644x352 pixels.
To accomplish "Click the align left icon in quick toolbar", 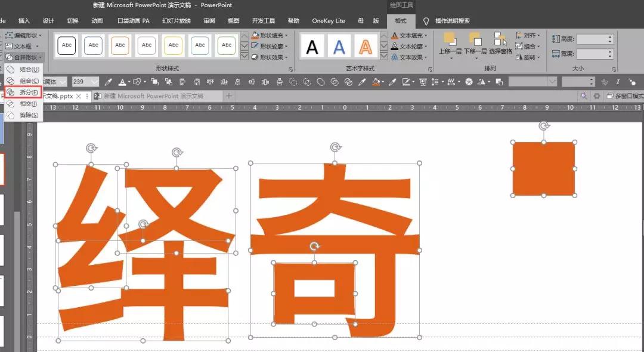I will coord(182,82).
